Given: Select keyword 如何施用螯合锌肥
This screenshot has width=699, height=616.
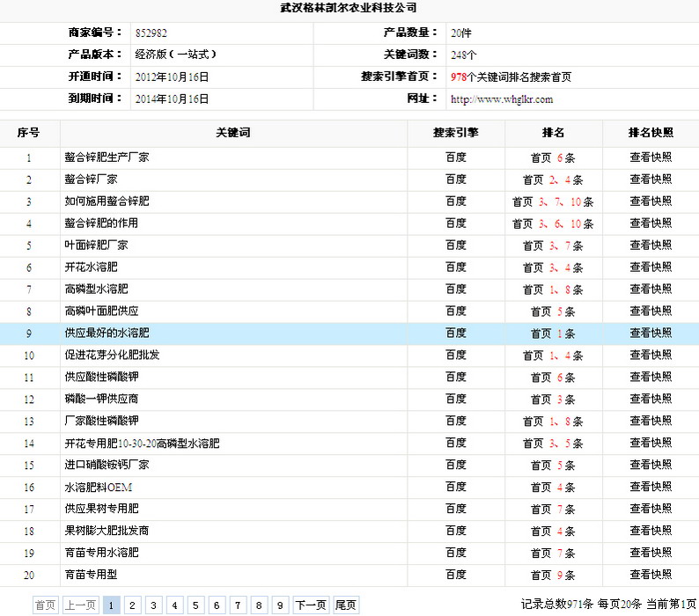Looking at the screenshot, I should (x=107, y=201).
